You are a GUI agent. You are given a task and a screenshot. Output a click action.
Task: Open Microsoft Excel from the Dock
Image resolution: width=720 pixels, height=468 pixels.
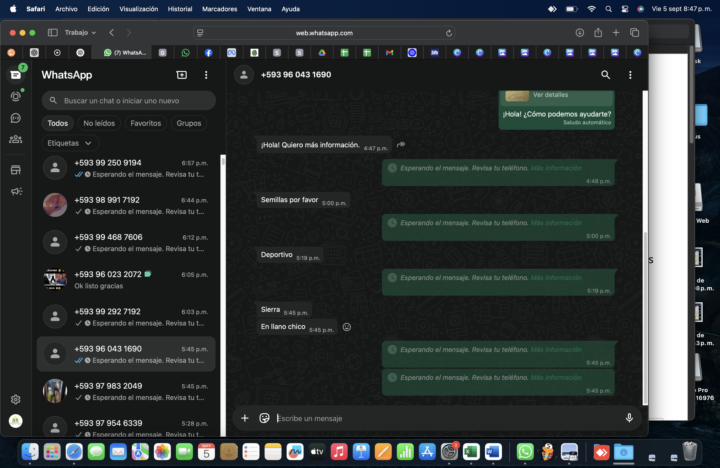[471, 452]
